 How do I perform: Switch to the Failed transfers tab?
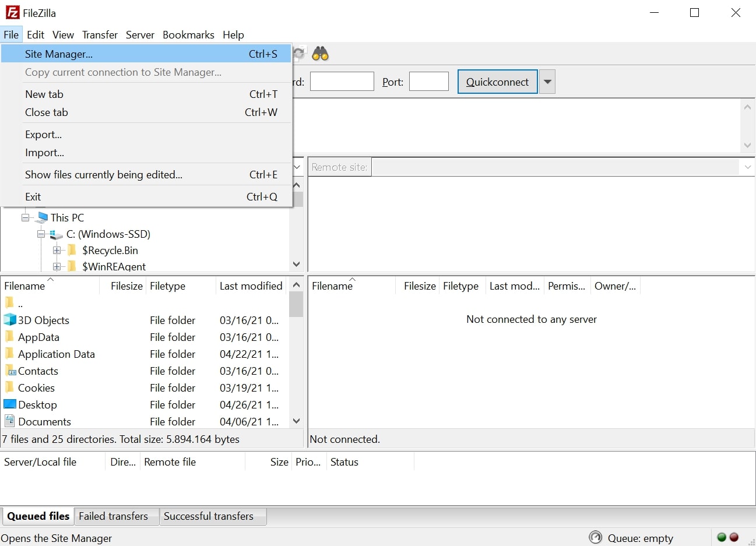pos(117,516)
